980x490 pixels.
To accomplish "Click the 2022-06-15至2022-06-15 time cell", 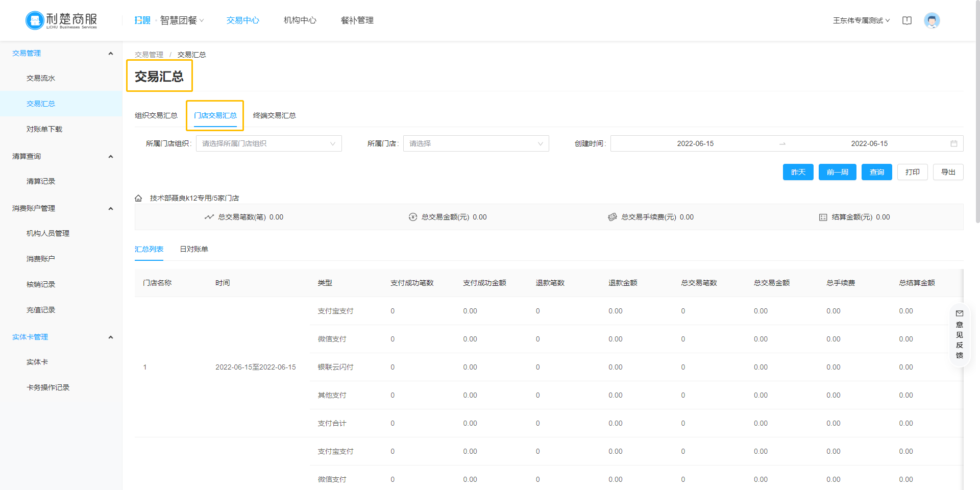I will 256,367.
